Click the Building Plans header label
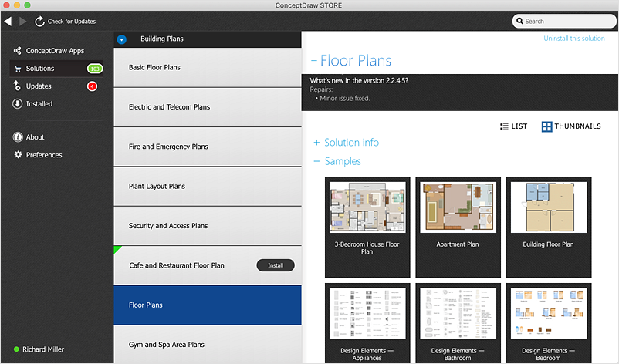 162,39
